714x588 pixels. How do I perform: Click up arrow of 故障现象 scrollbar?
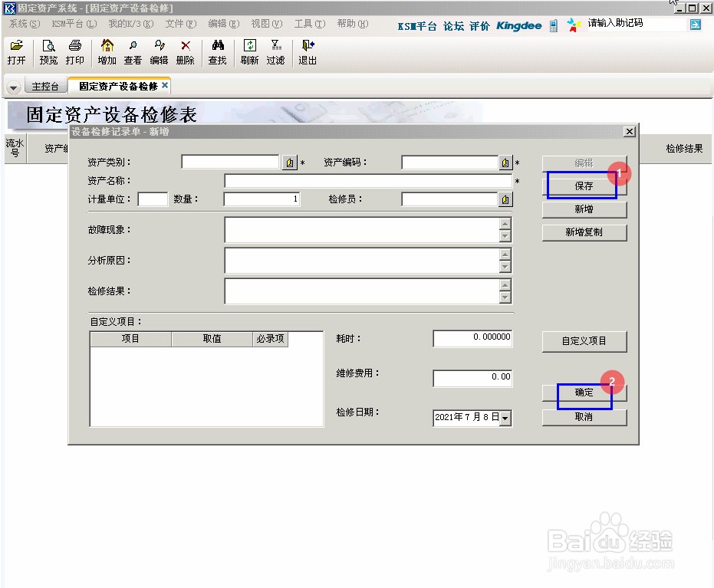click(505, 224)
